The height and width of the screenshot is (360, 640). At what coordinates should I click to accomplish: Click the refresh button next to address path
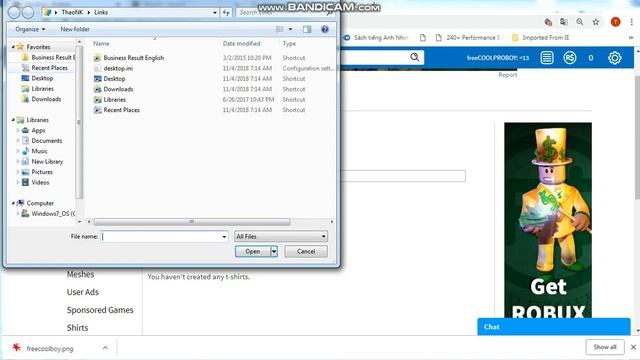click(x=226, y=13)
